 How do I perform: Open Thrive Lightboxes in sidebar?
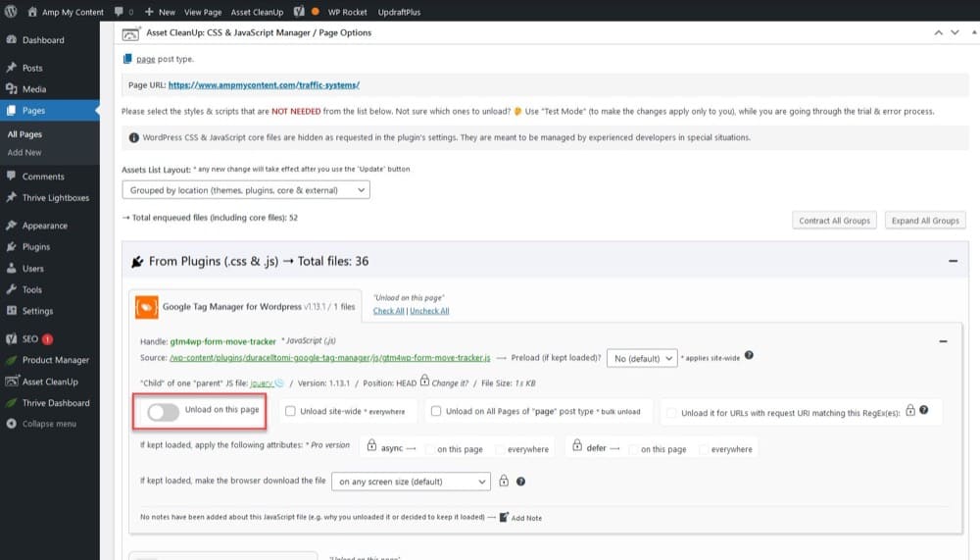[x=56, y=198]
